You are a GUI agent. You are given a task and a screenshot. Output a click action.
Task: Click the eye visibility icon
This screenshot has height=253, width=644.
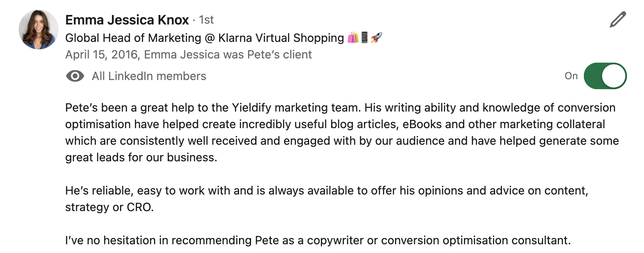pos(75,76)
